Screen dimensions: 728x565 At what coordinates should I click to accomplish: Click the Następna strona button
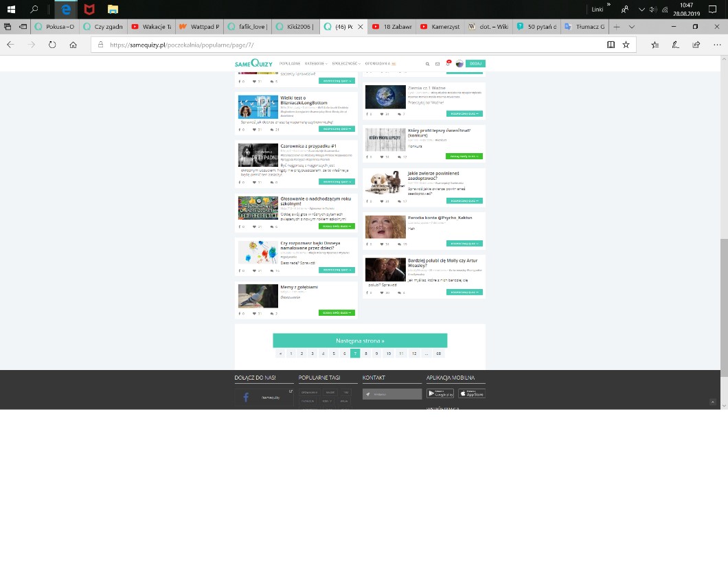point(360,341)
